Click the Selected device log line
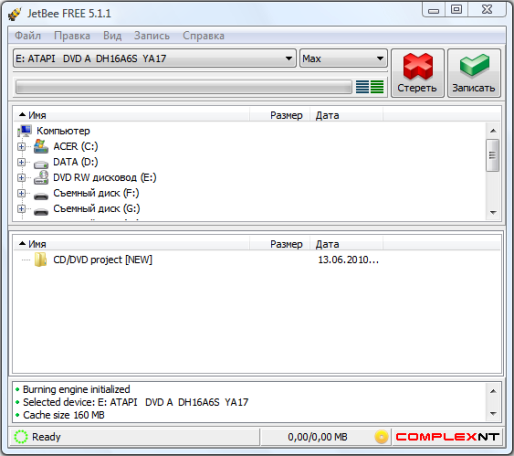 point(135,402)
